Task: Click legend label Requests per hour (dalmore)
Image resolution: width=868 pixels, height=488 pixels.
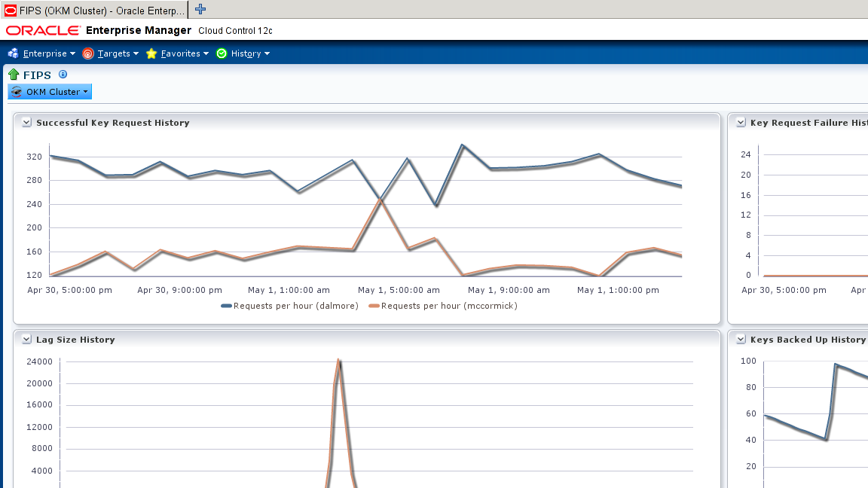Action: point(296,306)
